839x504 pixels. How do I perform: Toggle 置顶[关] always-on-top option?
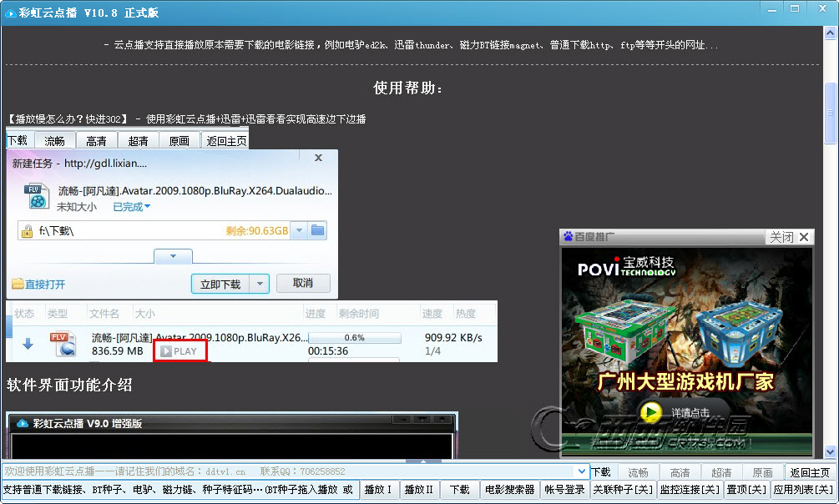click(x=746, y=490)
